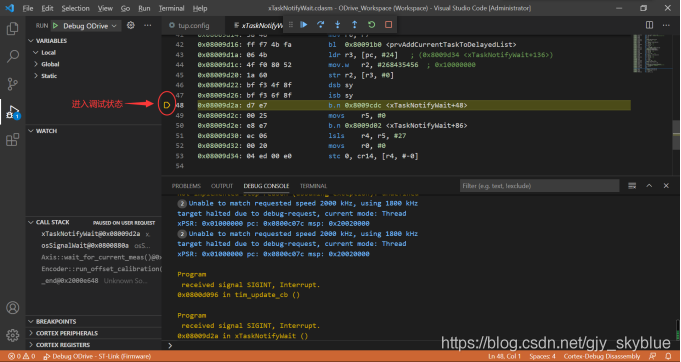Open the File menu
Screen dimensions: 681x362
[28, 8]
